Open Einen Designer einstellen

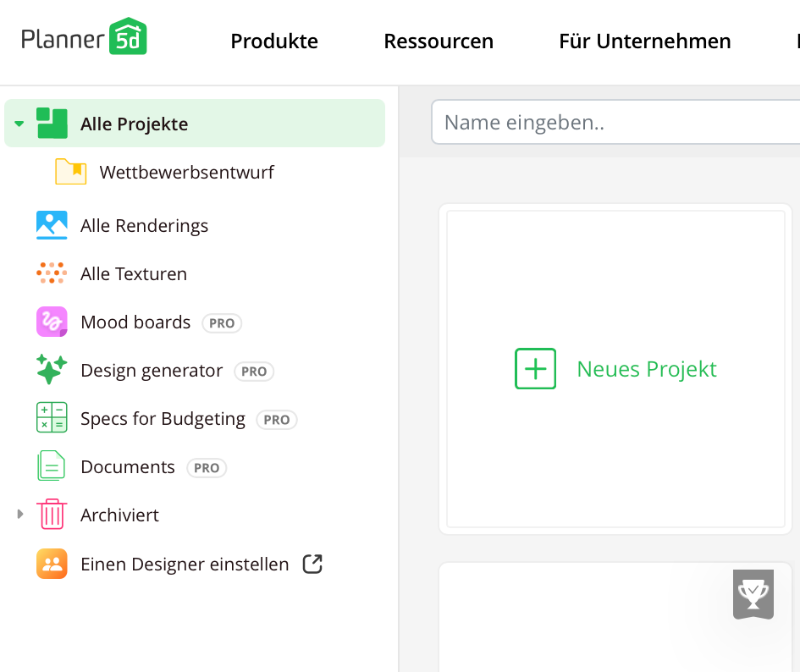184,563
